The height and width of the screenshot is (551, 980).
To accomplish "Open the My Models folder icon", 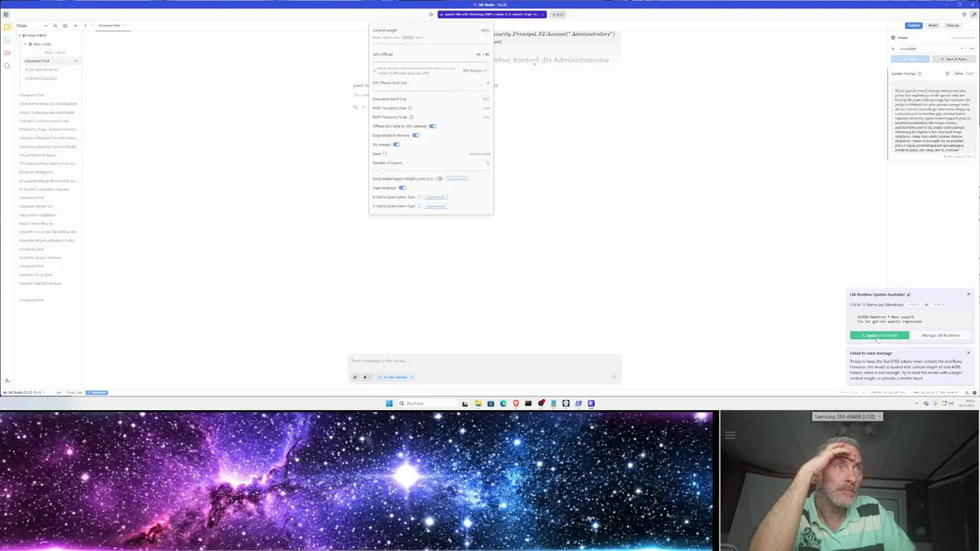I will (x=7, y=53).
